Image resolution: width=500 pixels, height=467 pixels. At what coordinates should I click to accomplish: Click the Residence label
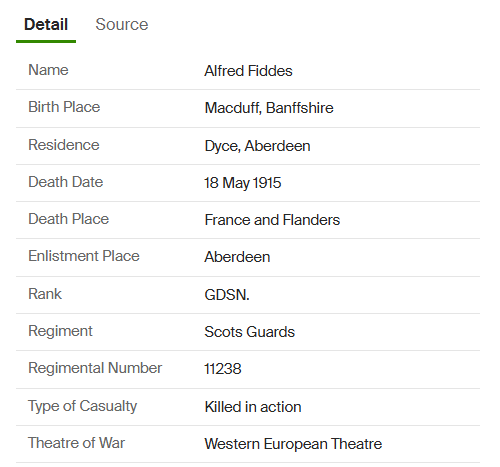[64, 145]
